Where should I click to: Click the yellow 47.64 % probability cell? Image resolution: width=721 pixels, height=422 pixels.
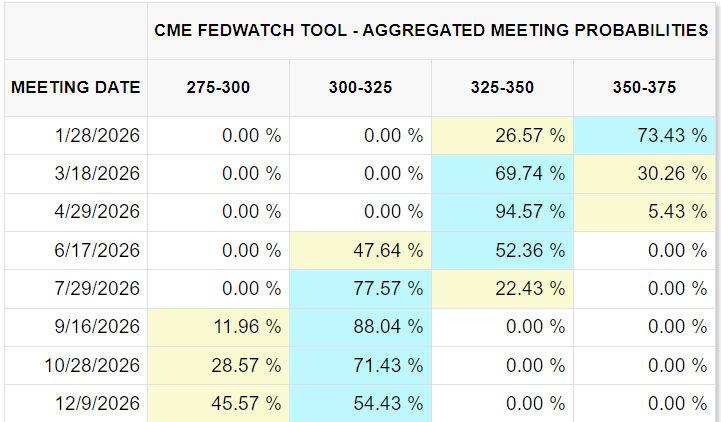pos(360,251)
